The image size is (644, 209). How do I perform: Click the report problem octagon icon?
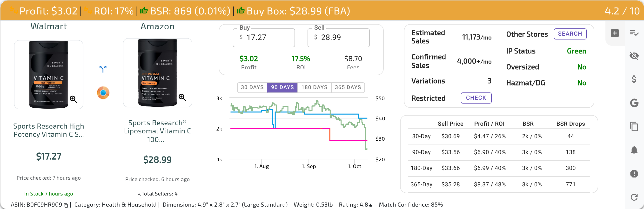[x=634, y=174]
